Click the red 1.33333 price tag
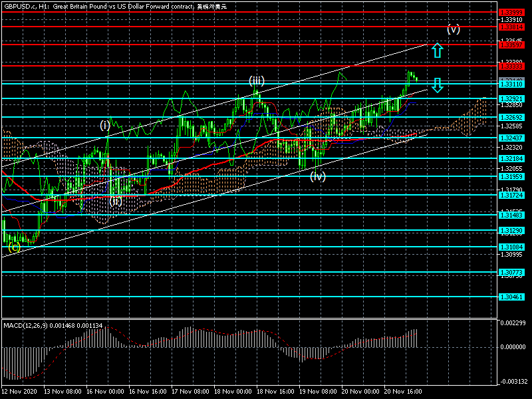The width and height of the screenshot is (532, 399). click(x=511, y=66)
